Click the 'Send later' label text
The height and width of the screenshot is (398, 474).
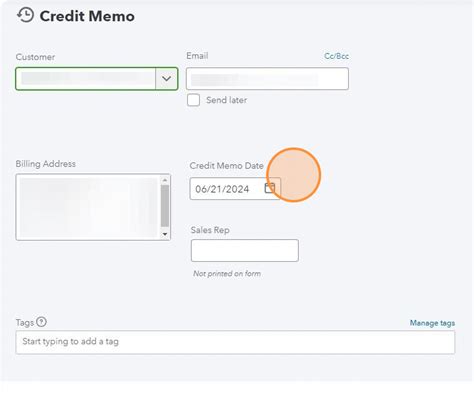coord(226,100)
